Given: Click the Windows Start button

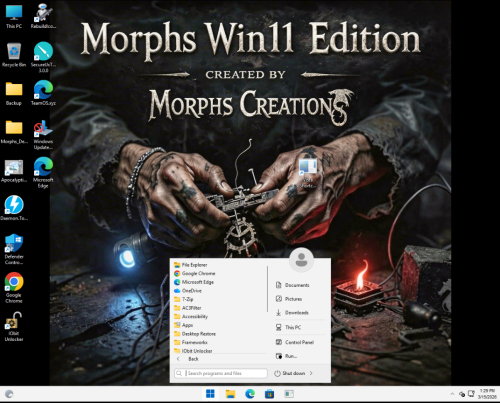Looking at the screenshot, I should pyautogui.click(x=210, y=394).
